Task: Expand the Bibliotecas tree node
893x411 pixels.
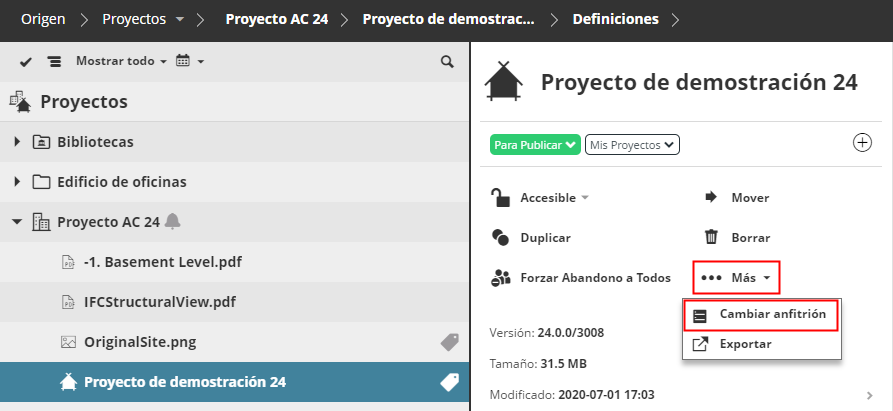Action: 17,142
